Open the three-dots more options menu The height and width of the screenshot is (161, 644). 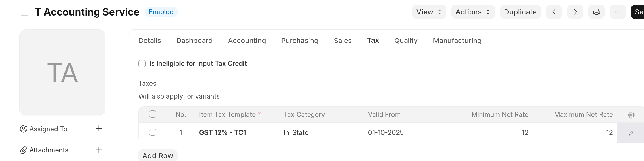tap(618, 12)
